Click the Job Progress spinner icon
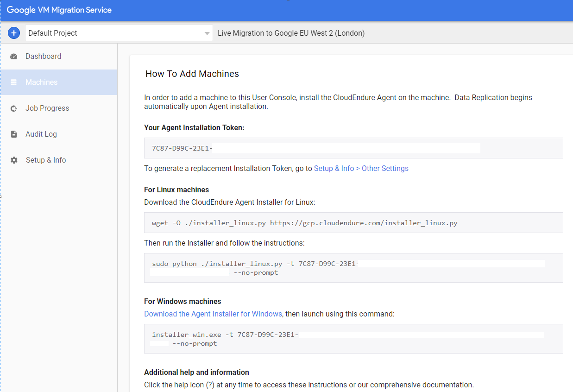Screen dimensions: 573x392 tap(14, 108)
